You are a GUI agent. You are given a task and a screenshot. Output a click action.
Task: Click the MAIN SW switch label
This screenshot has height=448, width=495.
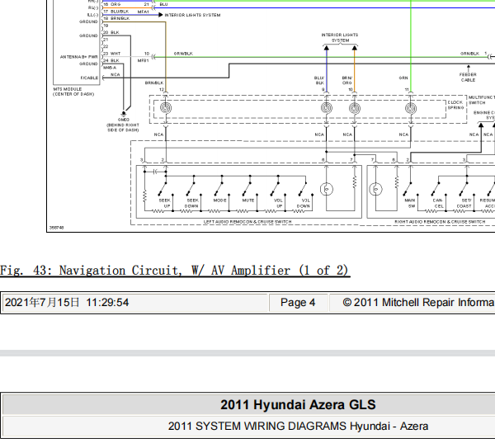click(410, 203)
